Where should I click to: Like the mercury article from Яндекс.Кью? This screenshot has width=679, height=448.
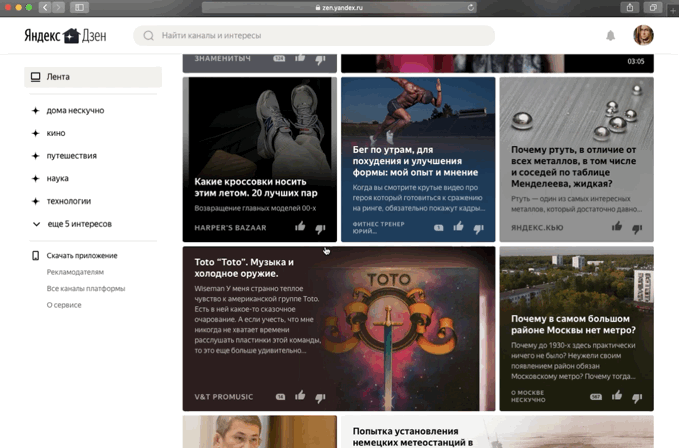tap(617, 226)
